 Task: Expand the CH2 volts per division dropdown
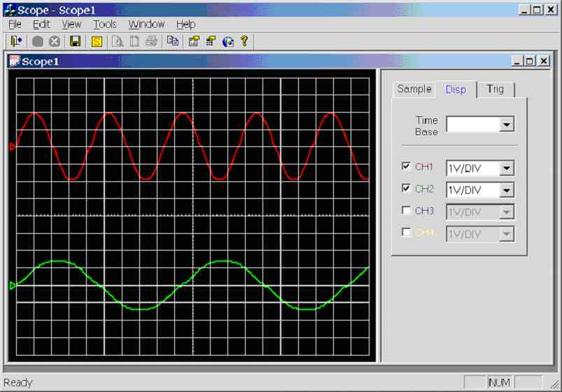[x=507, y=190]
